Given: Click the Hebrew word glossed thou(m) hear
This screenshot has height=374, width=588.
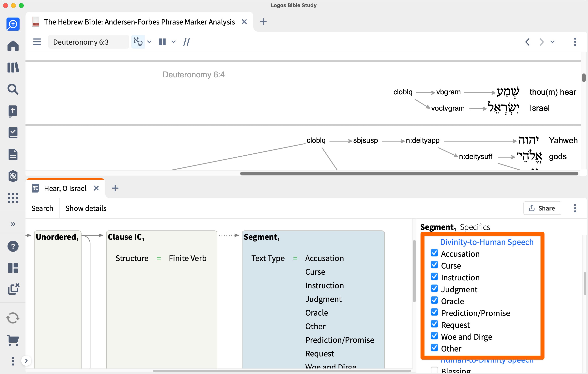Looking at the screenshot, I should pyautogui.click(x=508, y=92).
